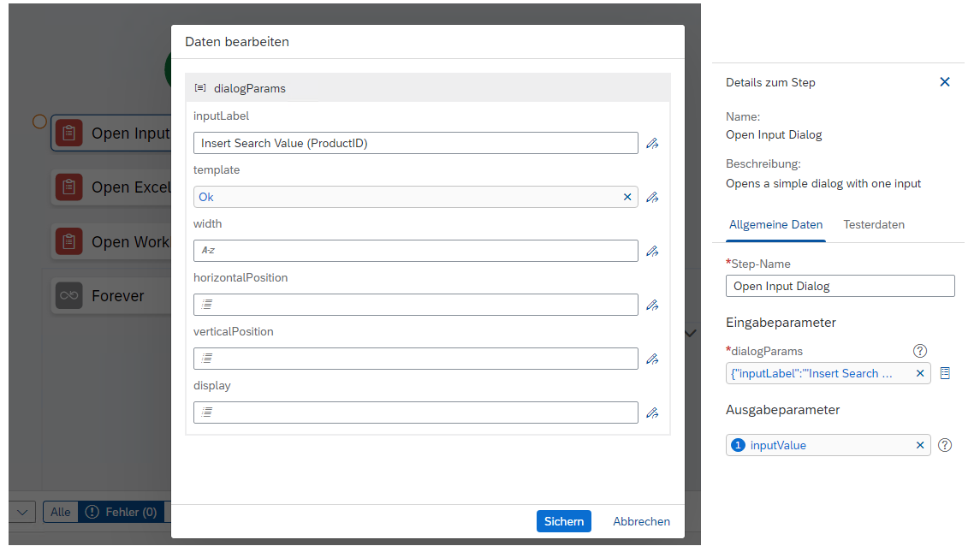Expand the bottom panel dropdown chevron
Viewport: 980px width, 552px height.
pyautogui.click(x=22, y=512)
